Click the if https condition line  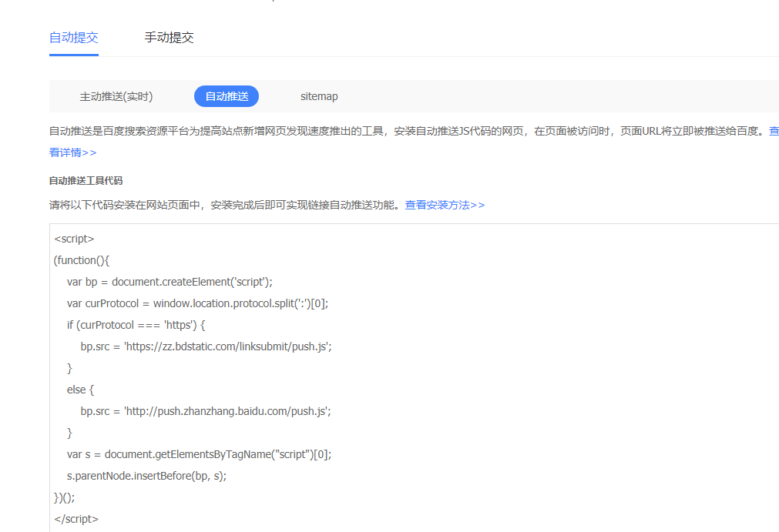pos(134,325)
